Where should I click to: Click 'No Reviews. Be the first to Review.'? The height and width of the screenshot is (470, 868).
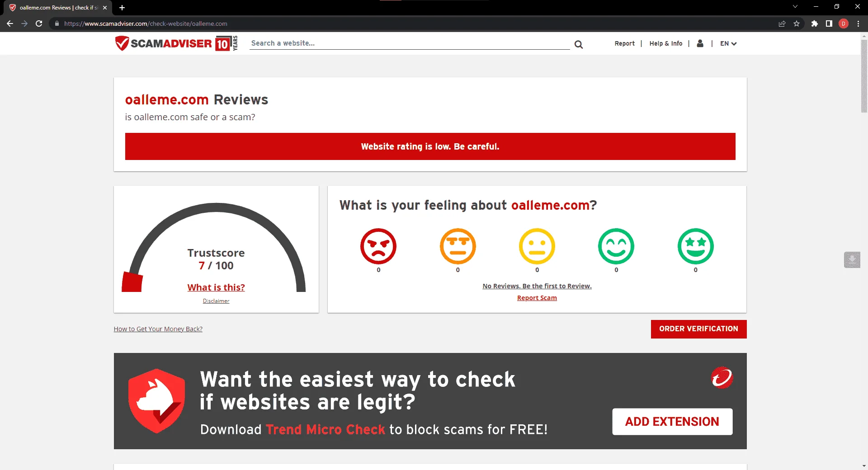[x=537, y=286]
